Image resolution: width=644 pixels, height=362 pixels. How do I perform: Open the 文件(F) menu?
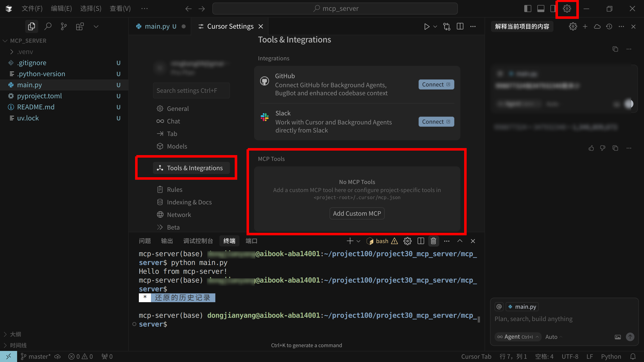32,9
